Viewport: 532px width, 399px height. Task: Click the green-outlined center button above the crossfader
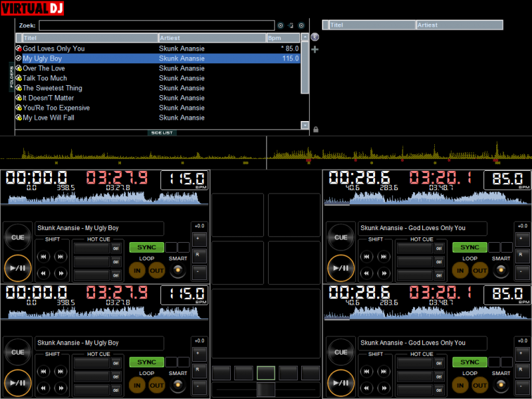[266, 373]
